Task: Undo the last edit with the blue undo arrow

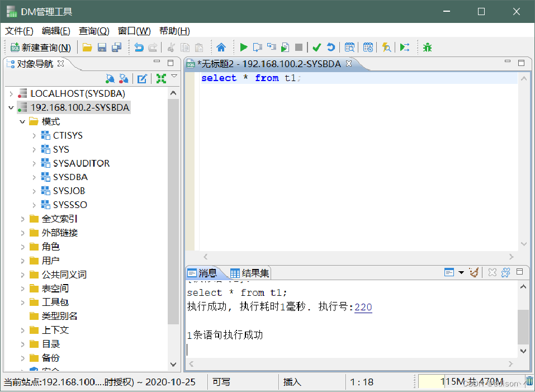Action: coord(139,48)
